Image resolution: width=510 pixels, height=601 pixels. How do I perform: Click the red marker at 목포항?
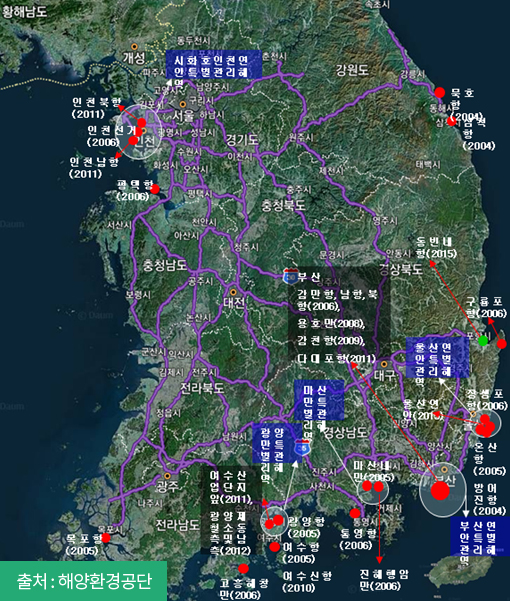[106, 538]
